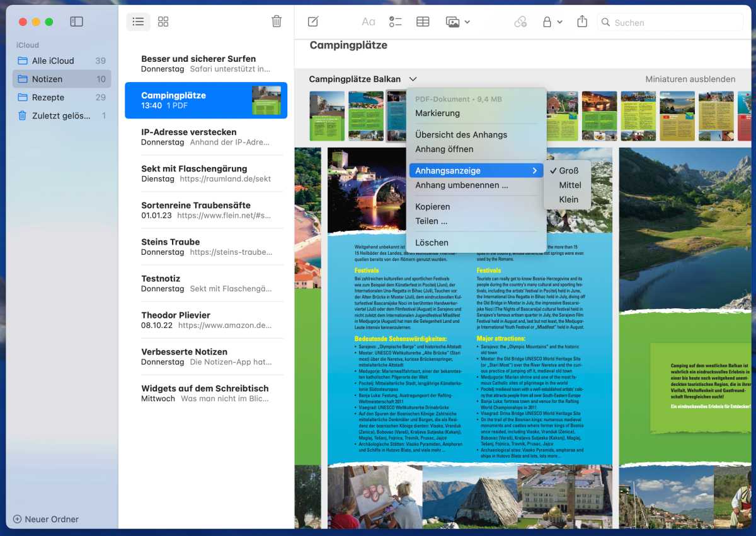Screen dimensions: 756x536
Task: Select Groß attachment size option
Action: point(568,171)
